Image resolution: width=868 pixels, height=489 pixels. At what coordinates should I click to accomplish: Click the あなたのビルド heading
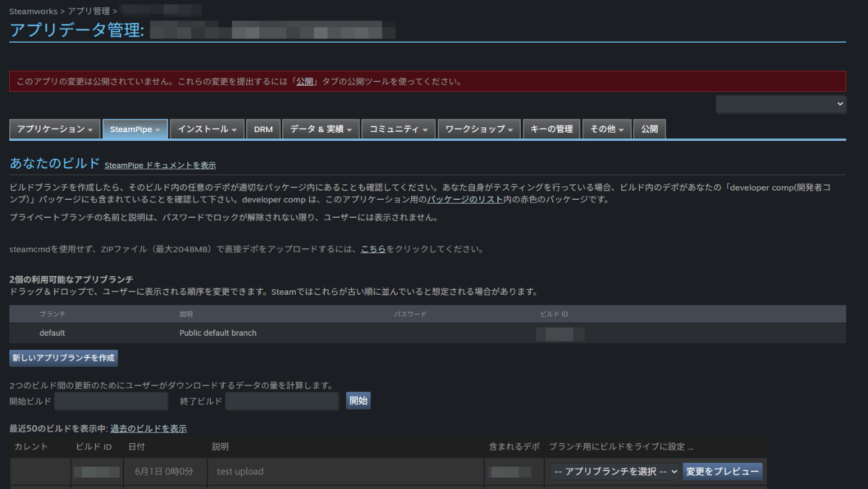coord(55,163)
